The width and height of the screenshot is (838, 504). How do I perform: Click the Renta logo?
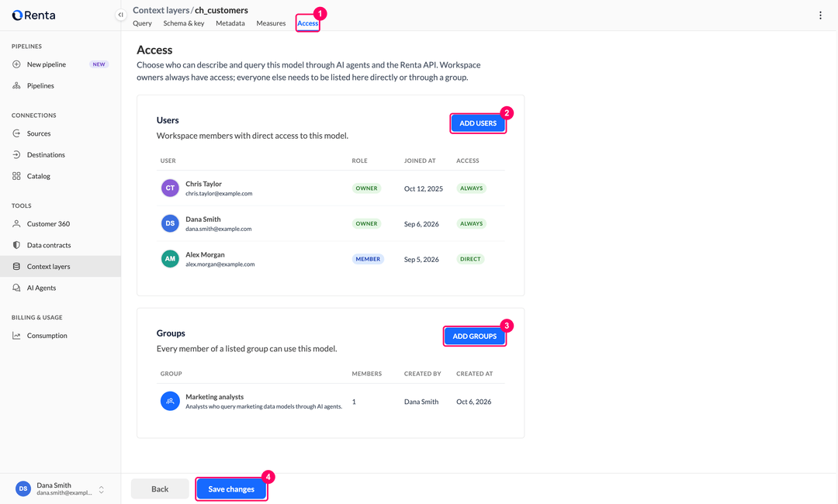click(x=33, y=15)
